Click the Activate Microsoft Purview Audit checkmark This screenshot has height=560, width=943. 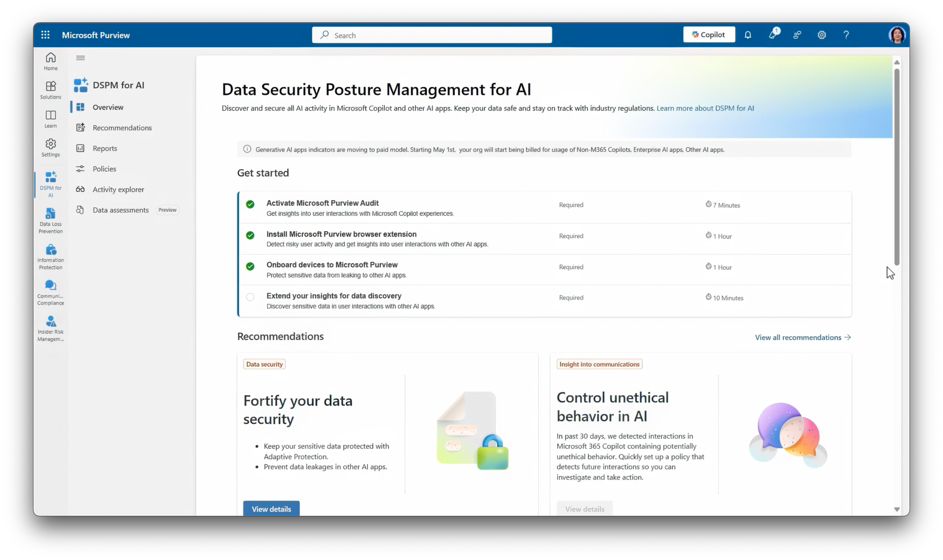point(250,205)
